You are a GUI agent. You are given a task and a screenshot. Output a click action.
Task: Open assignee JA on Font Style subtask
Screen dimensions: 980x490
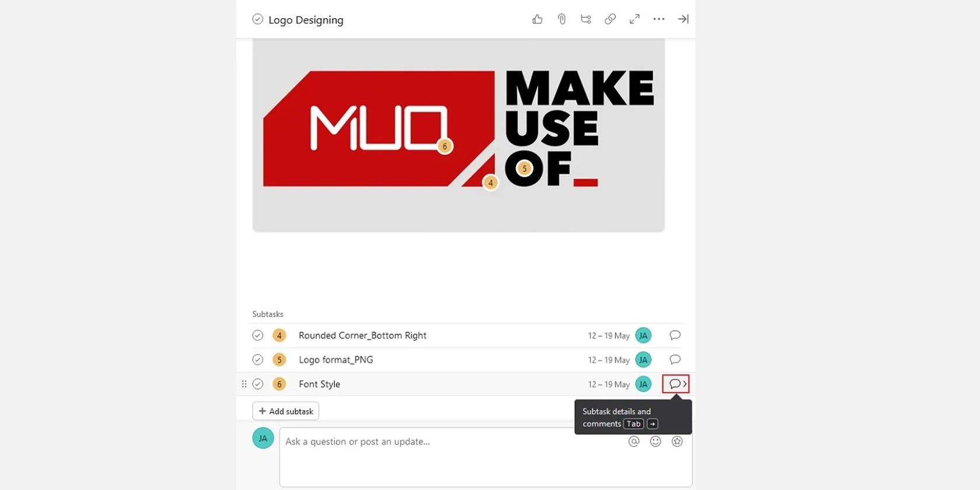click(x=643, y=384)
